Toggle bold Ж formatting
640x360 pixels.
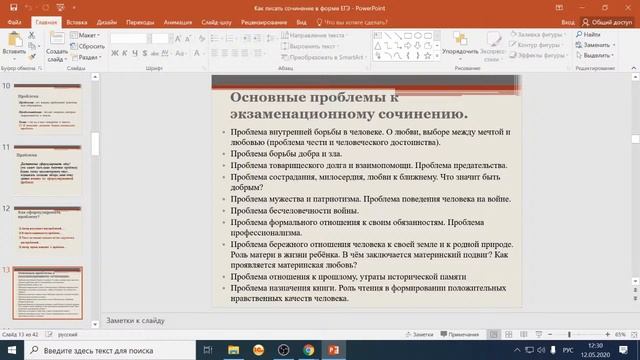click(115, 53)
